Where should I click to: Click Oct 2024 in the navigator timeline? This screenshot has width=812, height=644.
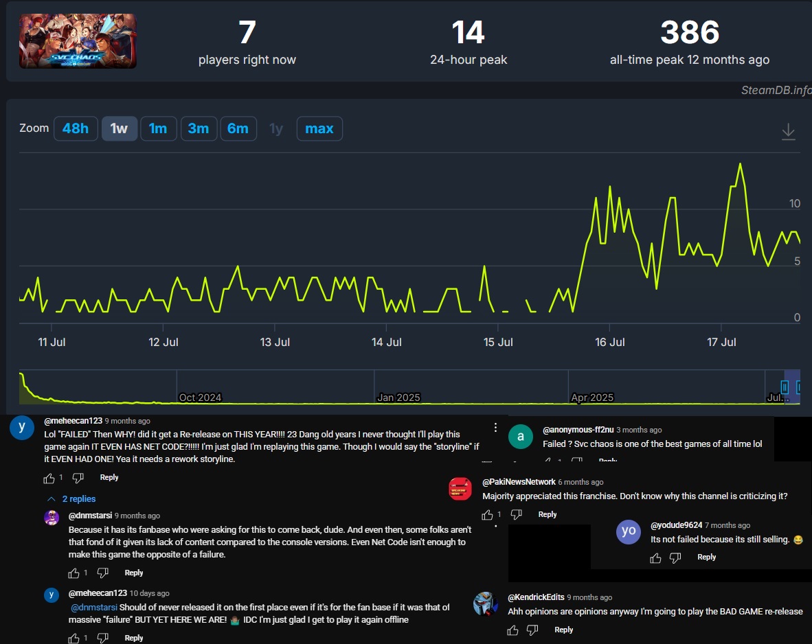tap(200, 397)
